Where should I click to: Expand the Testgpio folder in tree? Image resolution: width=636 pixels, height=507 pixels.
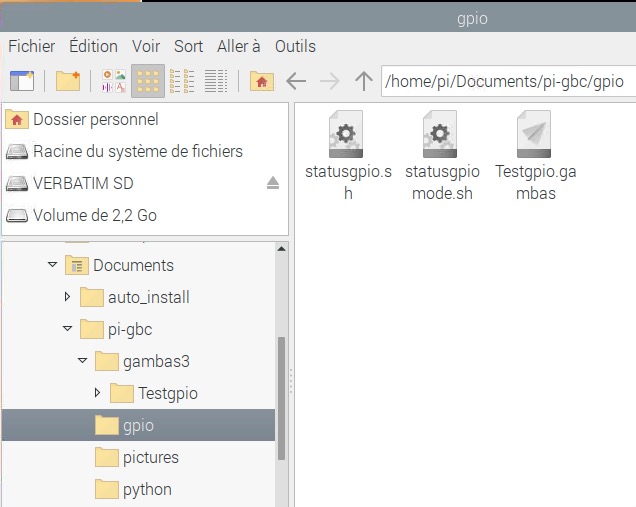pyautogui.click(x=97, y=393)
